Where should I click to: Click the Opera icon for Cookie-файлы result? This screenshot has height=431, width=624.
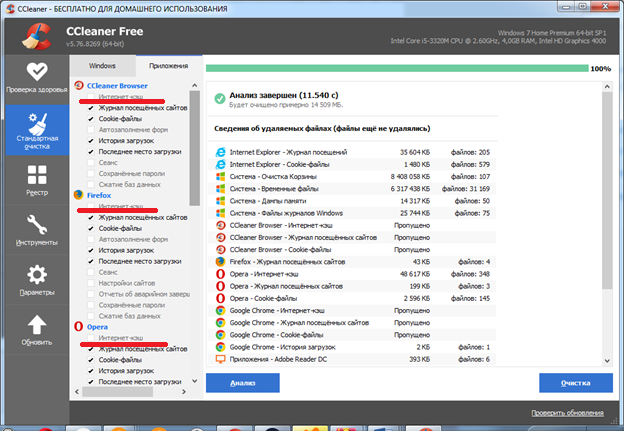(x=220, y=298)
